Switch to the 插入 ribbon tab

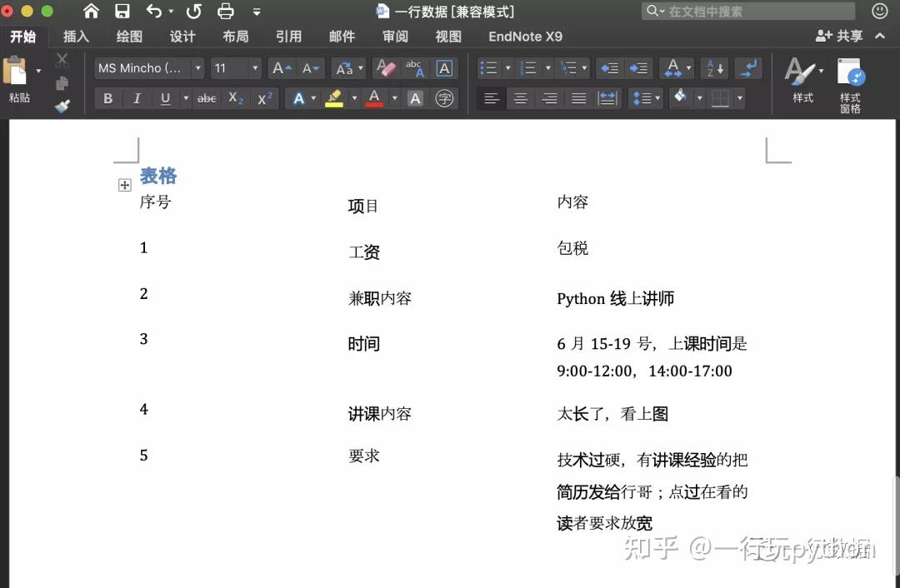coord(76,36)
